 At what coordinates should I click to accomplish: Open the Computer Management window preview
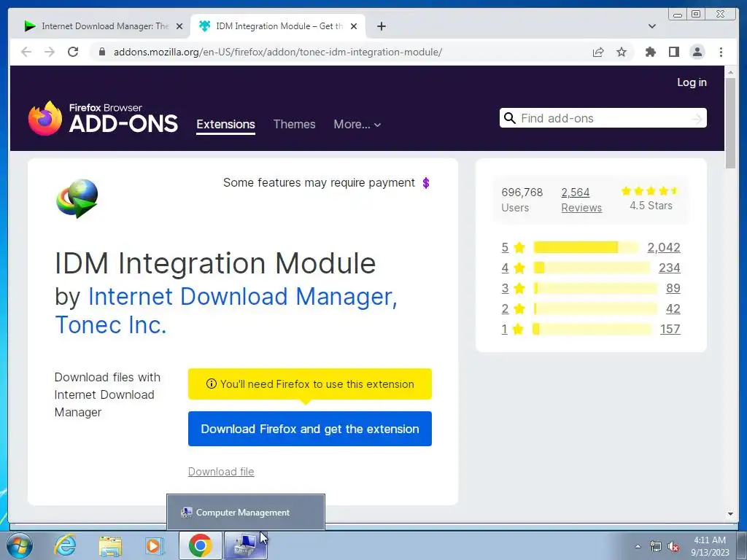click(x=246, y=513)
